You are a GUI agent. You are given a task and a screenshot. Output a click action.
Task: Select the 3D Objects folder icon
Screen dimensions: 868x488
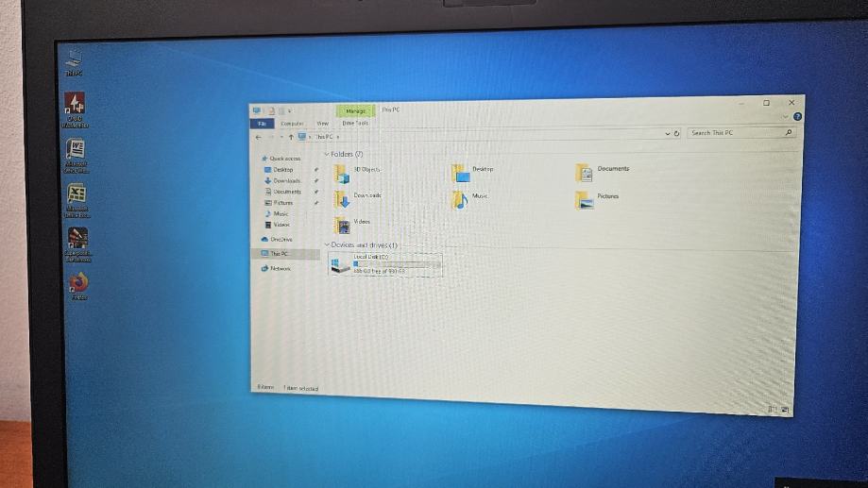coord(342,174)
